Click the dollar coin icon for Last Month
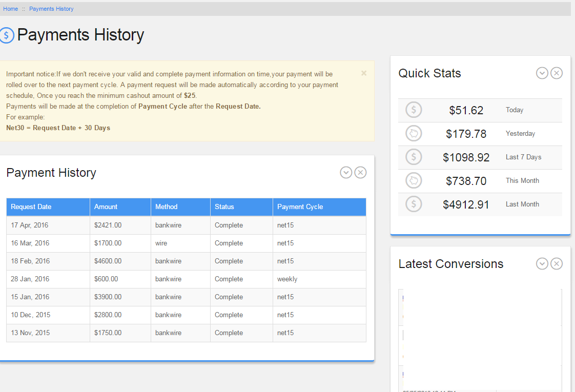 click(414, 204)
